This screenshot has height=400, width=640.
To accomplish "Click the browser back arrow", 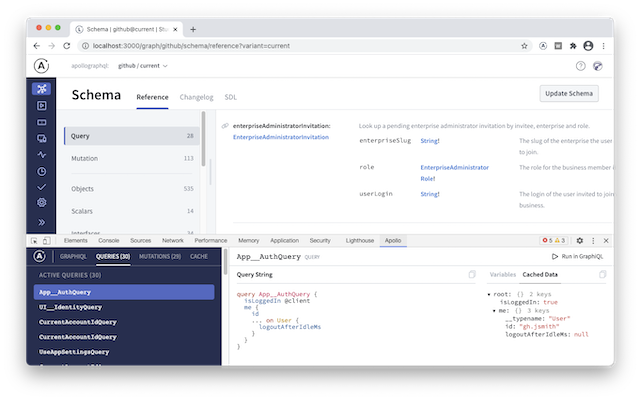I will 37,46.
